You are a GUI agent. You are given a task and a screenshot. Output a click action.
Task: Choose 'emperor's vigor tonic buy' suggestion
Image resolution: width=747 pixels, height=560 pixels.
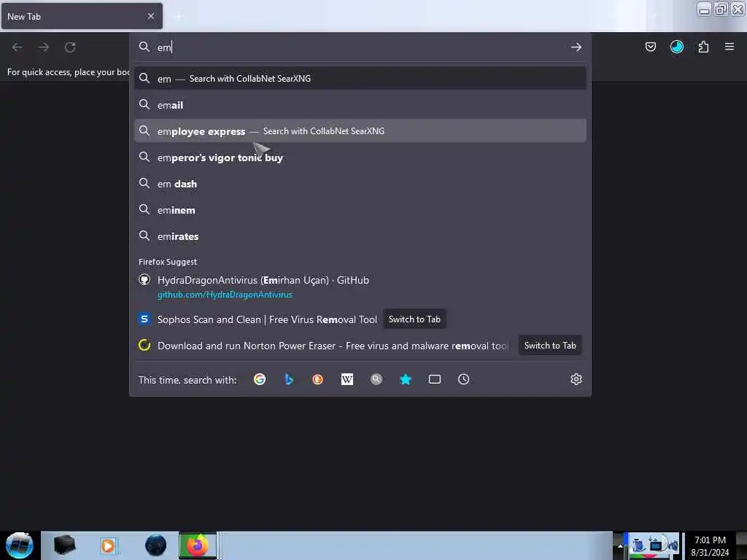(360, 157)
